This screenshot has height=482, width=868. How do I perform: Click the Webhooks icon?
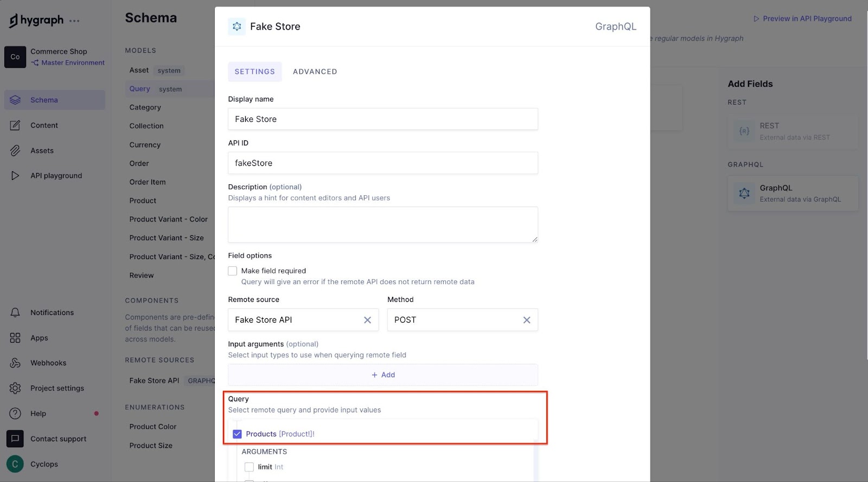point(15,363)
